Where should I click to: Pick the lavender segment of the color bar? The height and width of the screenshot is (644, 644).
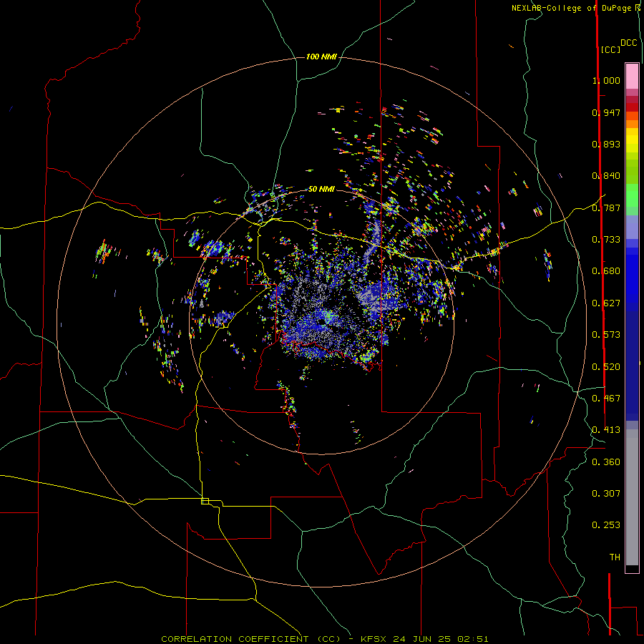tap(632, 227)
